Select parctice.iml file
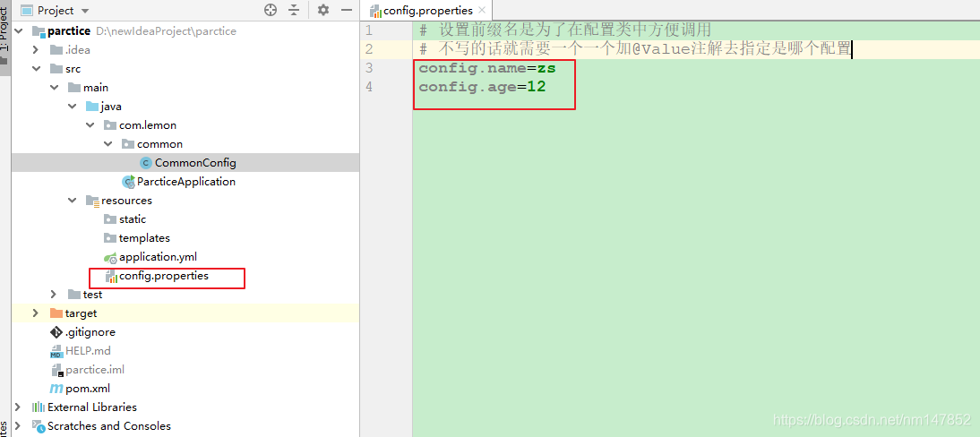This screenshot has width=980, height=437. (x=95, y=370)
